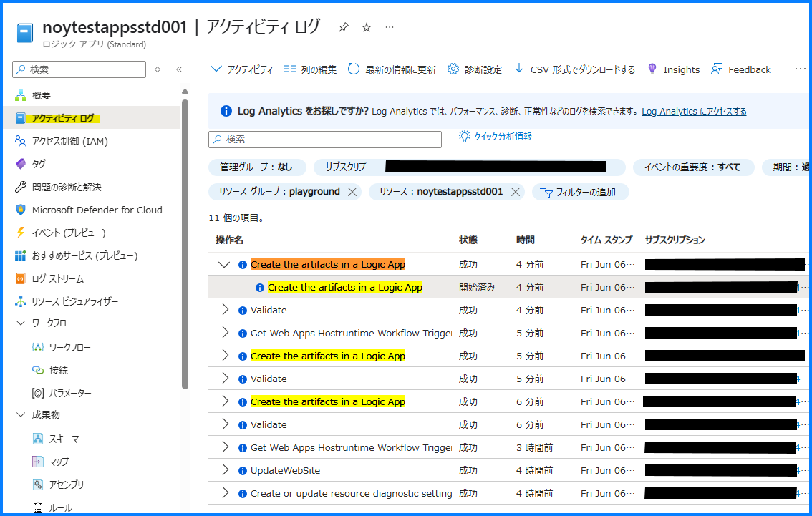Click the orange ログ ストリーム icon

[x=21, y=278]
